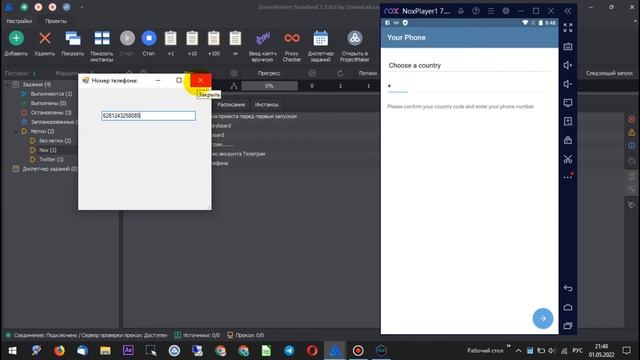Click the blue info log filter icon
640x360 pixels.
(x=632, y=145)
